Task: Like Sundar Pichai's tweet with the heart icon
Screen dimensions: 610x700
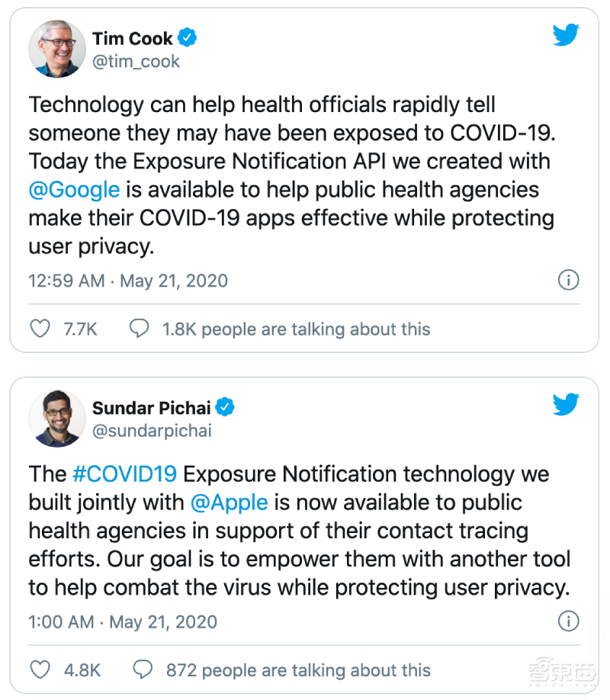Action: pos(39,670)
